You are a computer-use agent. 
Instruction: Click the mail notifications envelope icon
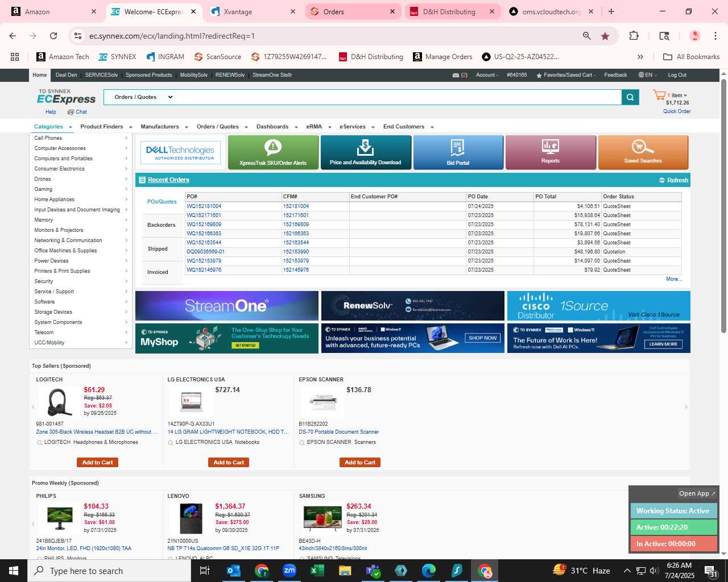pyautogui.click(x=456, y=75)
